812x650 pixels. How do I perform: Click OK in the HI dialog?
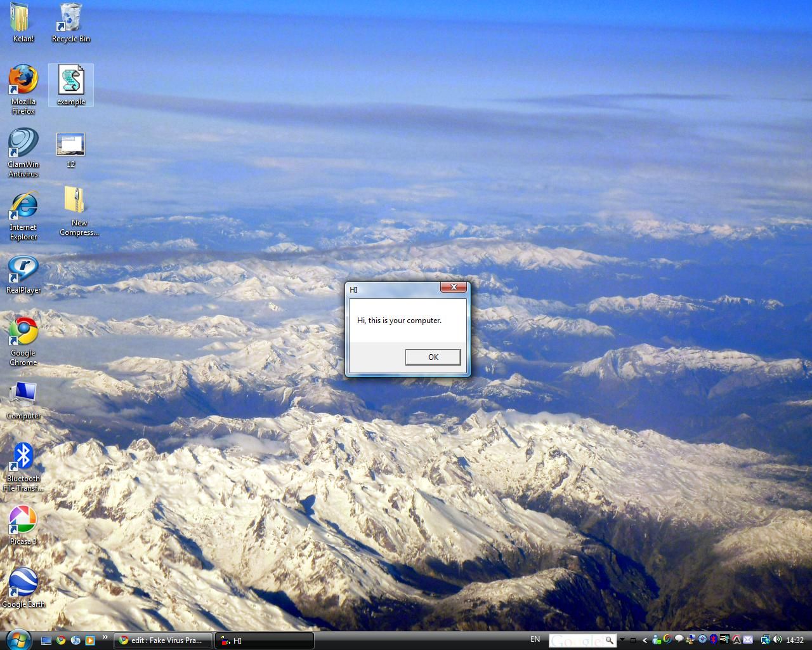pyautogui.click(x=433, y=357)
